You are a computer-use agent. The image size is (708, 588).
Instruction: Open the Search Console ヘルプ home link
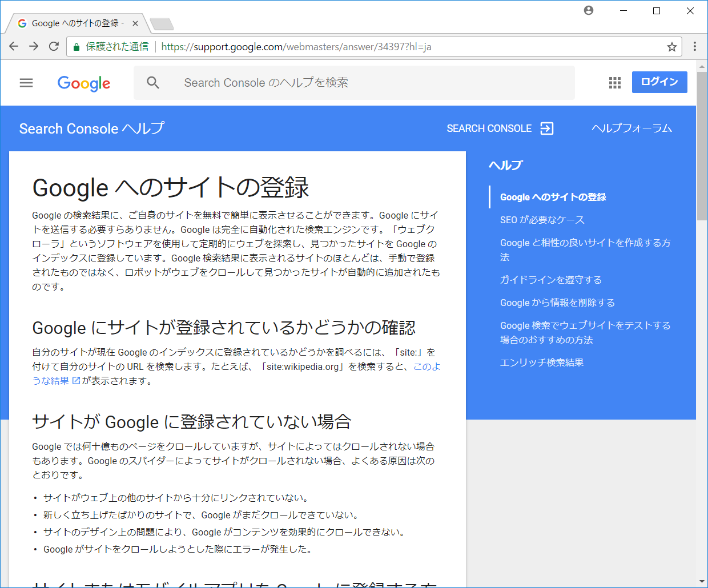point(92,128)
